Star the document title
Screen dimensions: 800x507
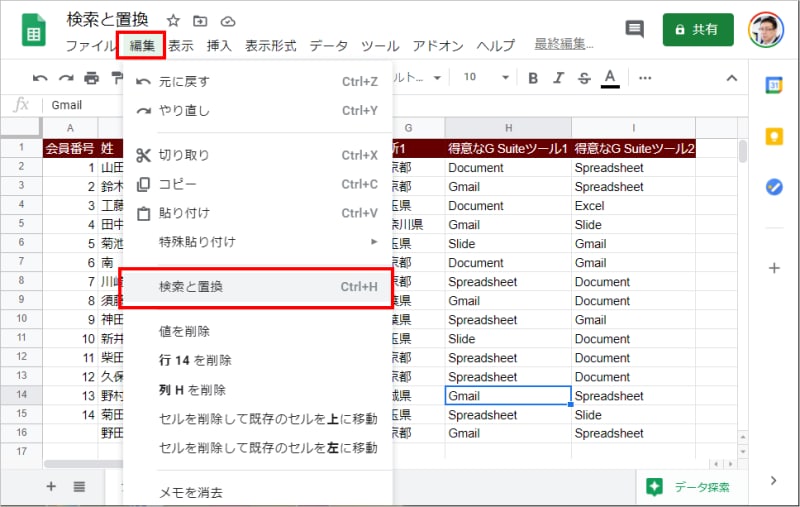coord(173,21)
